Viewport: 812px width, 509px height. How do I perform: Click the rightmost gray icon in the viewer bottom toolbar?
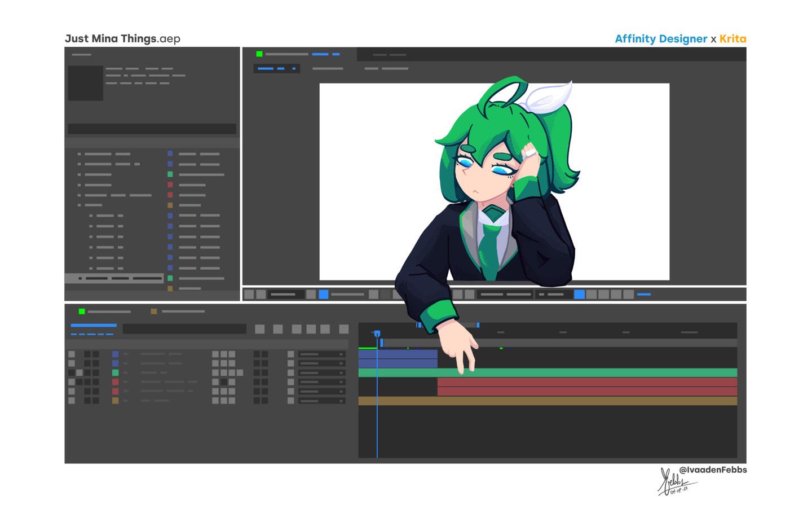pyautogui.click(x=628, y=294)
